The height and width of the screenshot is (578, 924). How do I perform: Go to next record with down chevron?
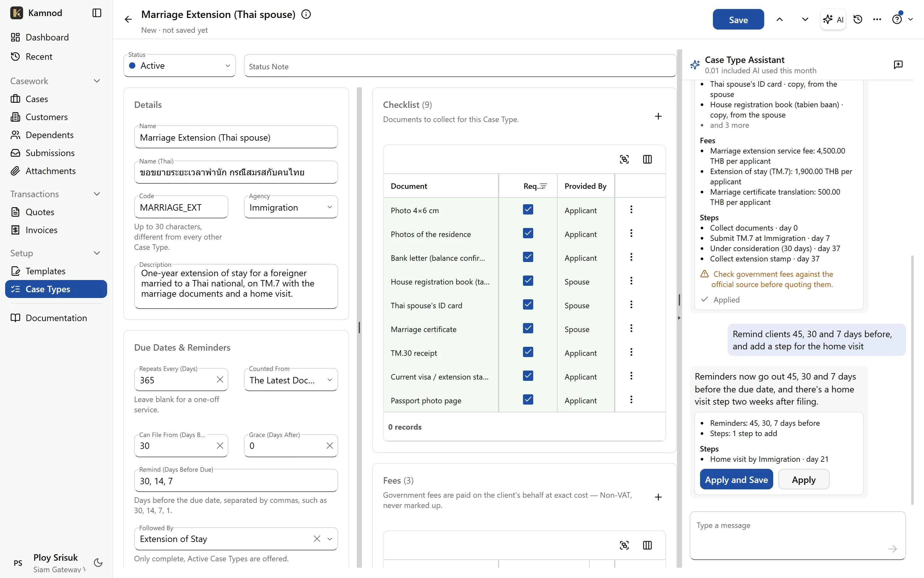point(805,20)
